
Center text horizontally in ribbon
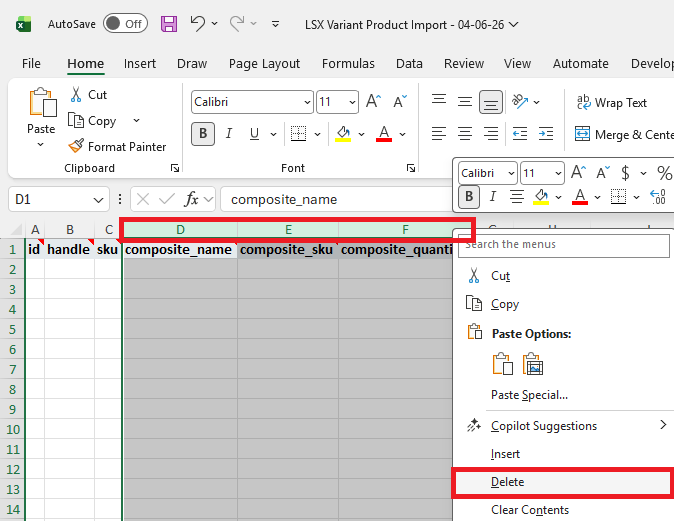(x=465, y=134)
